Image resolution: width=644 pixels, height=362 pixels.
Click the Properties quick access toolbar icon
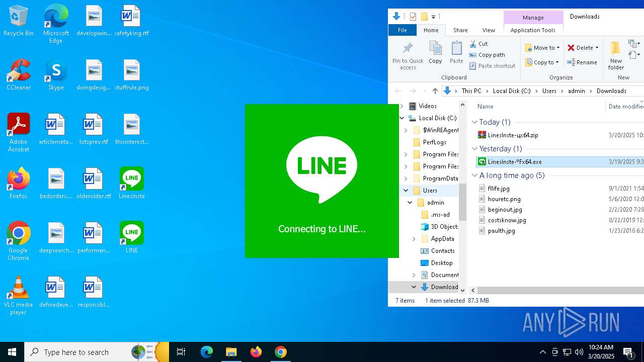(413, 17)
